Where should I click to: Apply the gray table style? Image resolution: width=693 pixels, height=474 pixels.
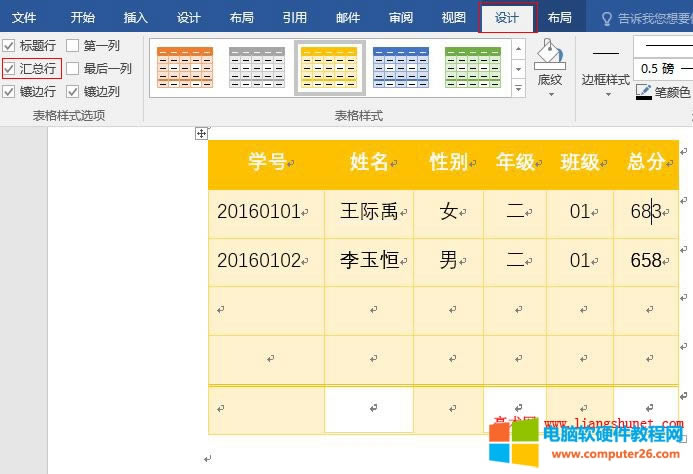(257, 66)
